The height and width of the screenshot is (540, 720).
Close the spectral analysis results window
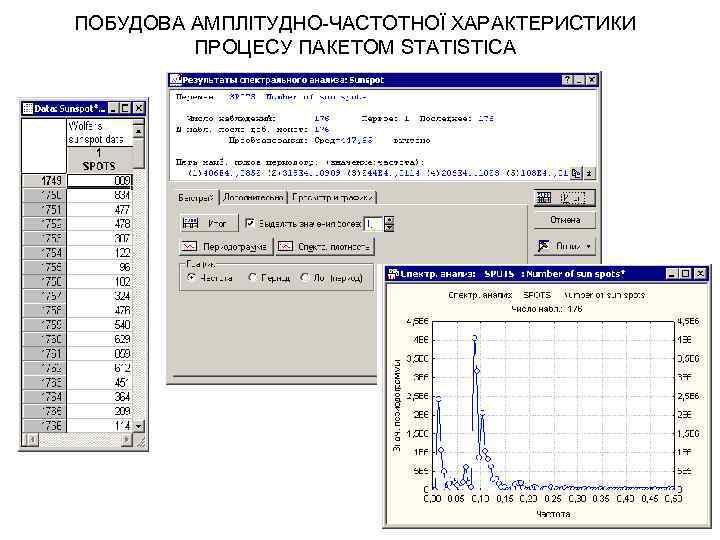pyautogui.click(x=592, y=80)
